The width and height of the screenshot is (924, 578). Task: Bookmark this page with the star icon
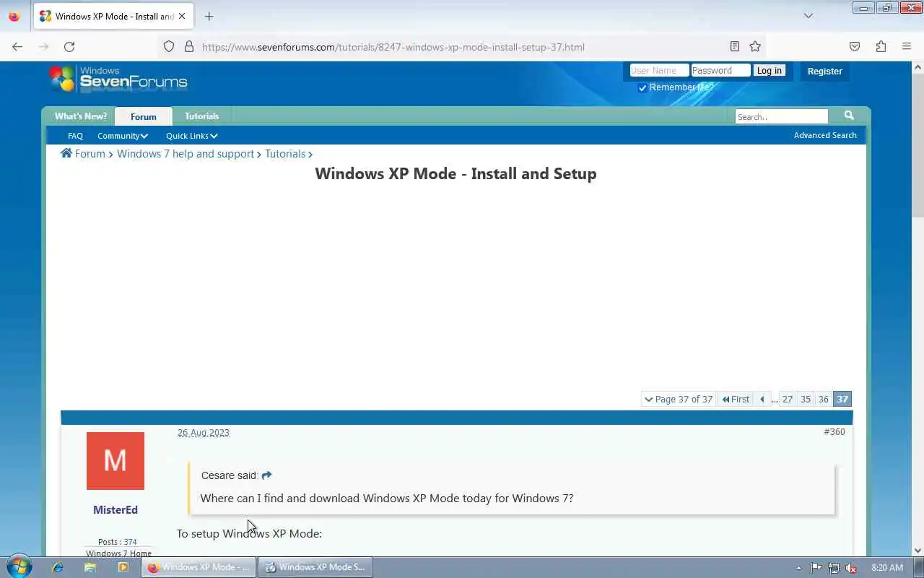pos(755,46)
